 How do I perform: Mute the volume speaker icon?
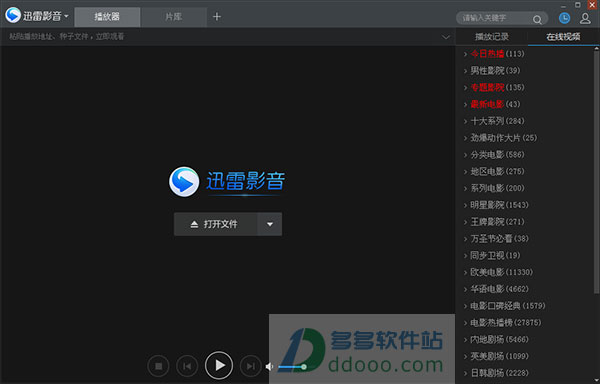269,367
